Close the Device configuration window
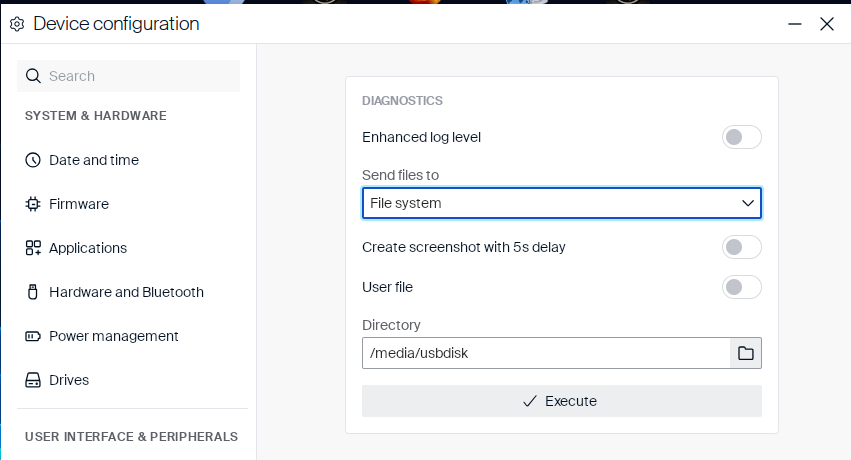 point(827,24)
